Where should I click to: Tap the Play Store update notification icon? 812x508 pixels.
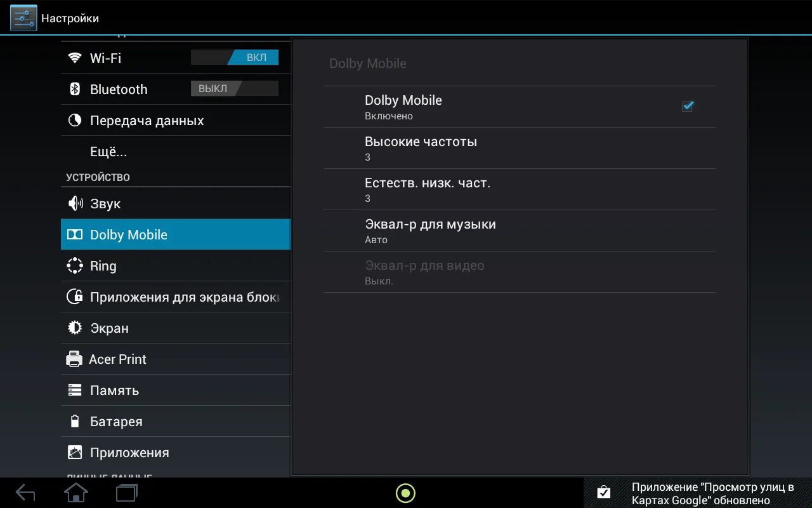[x=604, y=492]
